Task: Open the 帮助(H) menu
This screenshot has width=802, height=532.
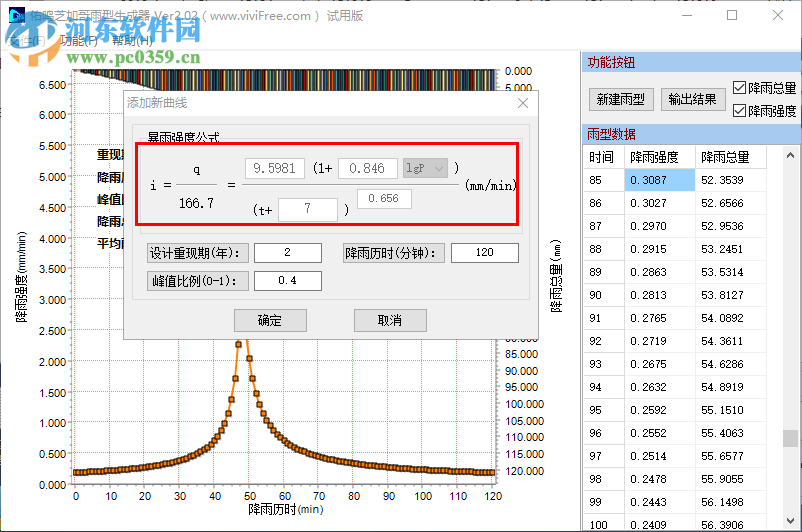Action: coord(132,41)
